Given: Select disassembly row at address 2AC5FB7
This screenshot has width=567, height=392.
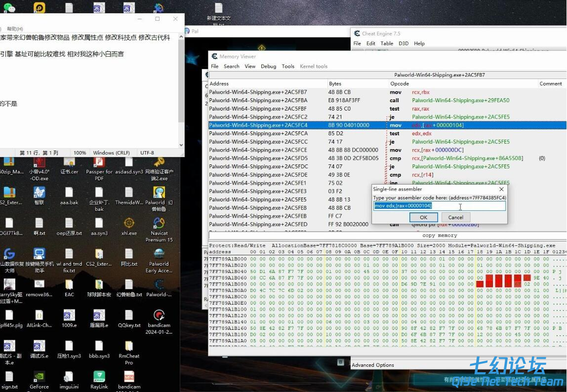Looking at the screenshot, I should click(x=387, y=92).
